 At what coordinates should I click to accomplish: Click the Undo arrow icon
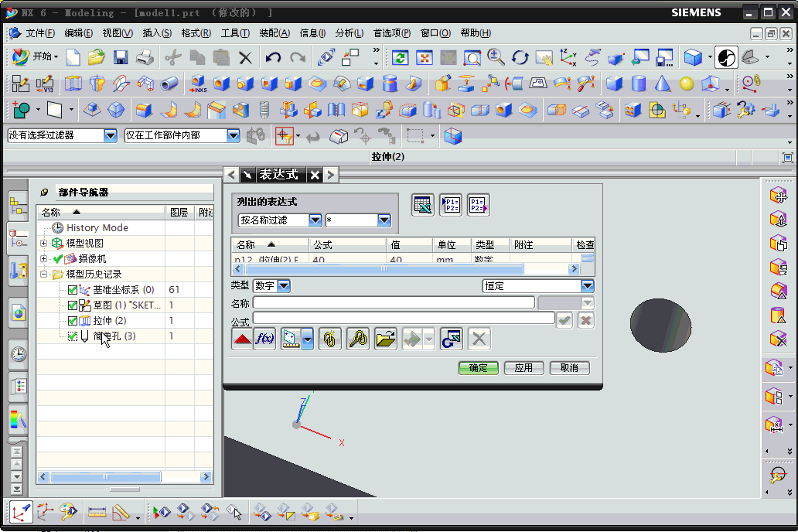pyautogui.click(x=273, y=57)
